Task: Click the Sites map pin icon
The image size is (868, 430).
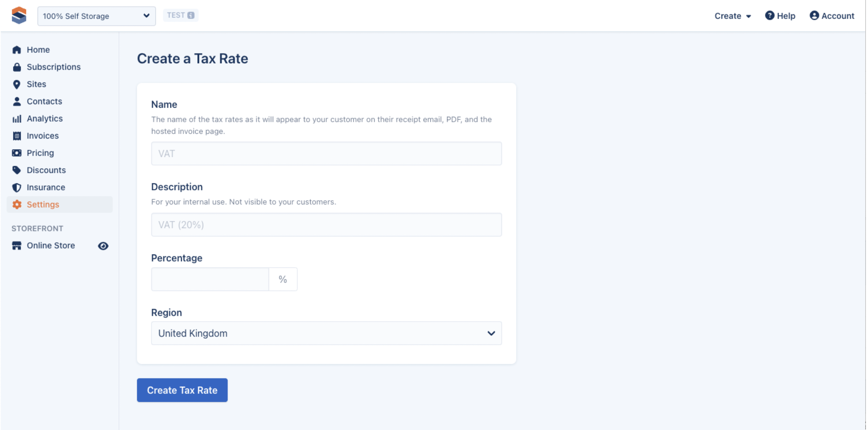Action: point(17,84)
